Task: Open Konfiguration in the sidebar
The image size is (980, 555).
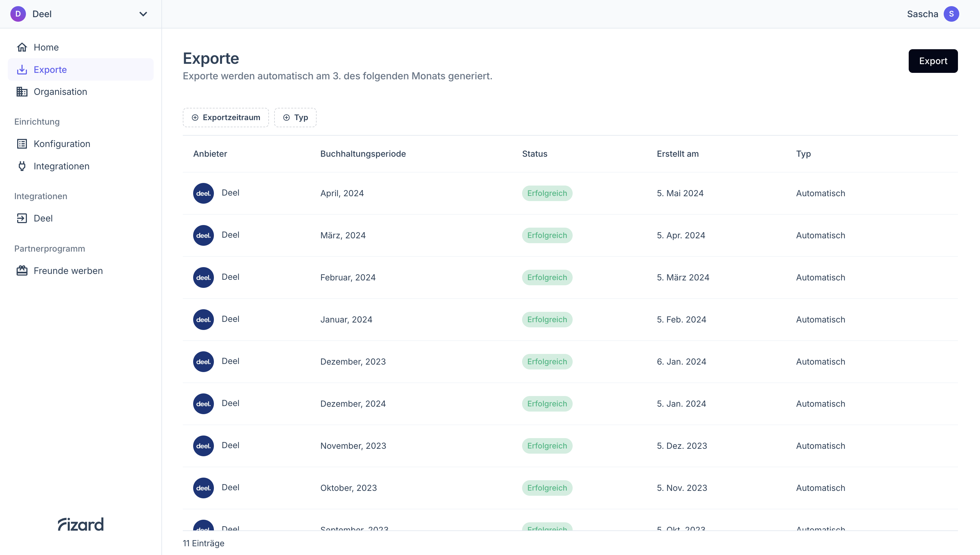Action: (80, 144)
